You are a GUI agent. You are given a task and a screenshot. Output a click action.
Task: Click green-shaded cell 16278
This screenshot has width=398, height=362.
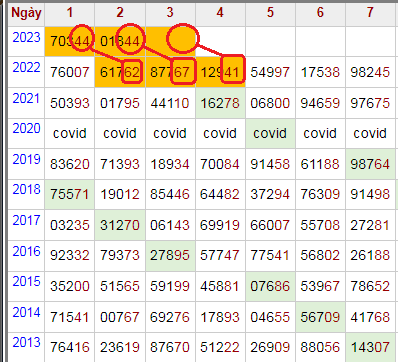click(220, 103)
